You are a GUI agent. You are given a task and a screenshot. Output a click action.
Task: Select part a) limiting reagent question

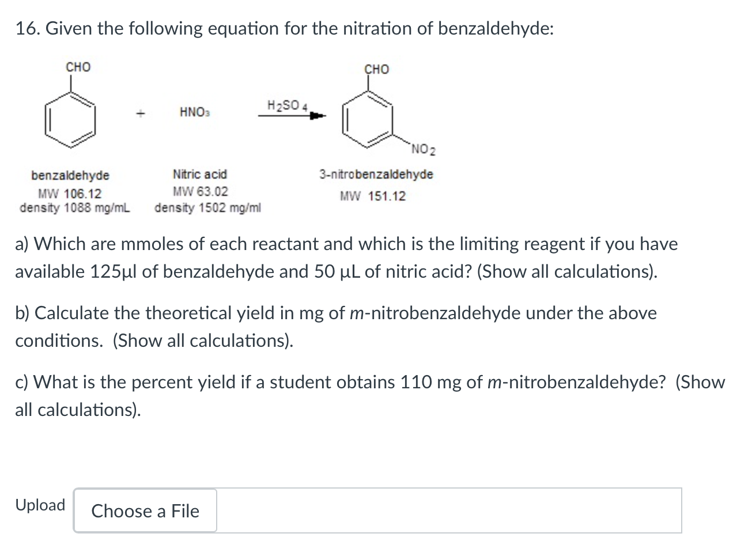[346, 257]
